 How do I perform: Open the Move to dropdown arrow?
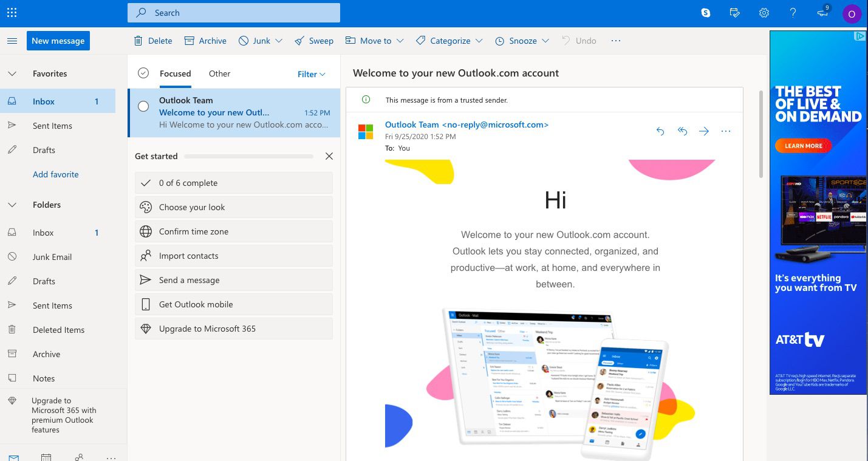click(400, 41)
